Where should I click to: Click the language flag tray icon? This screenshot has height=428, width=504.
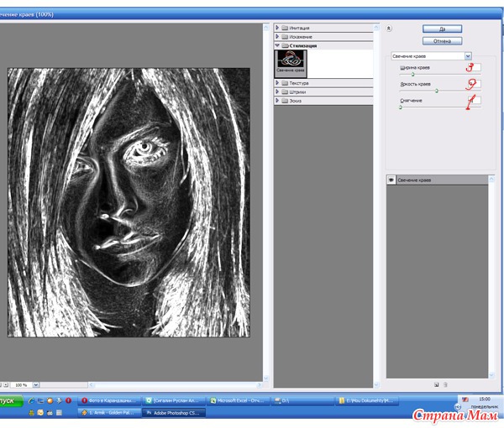point(465,399)
